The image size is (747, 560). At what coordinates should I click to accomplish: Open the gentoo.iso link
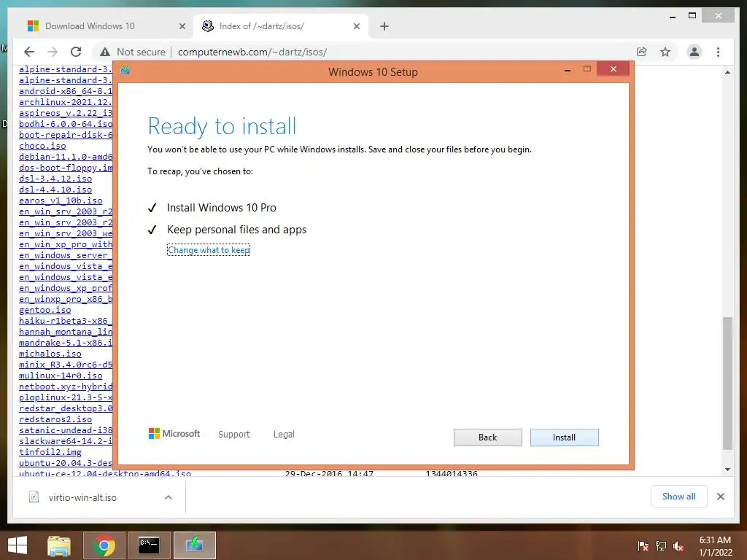click(44, 310)
